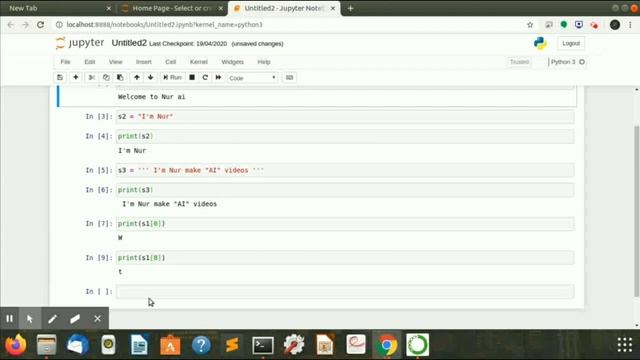Switch to the Home Page browser tab
Viewport: 640px width, 360px height.
coord(171,8)
